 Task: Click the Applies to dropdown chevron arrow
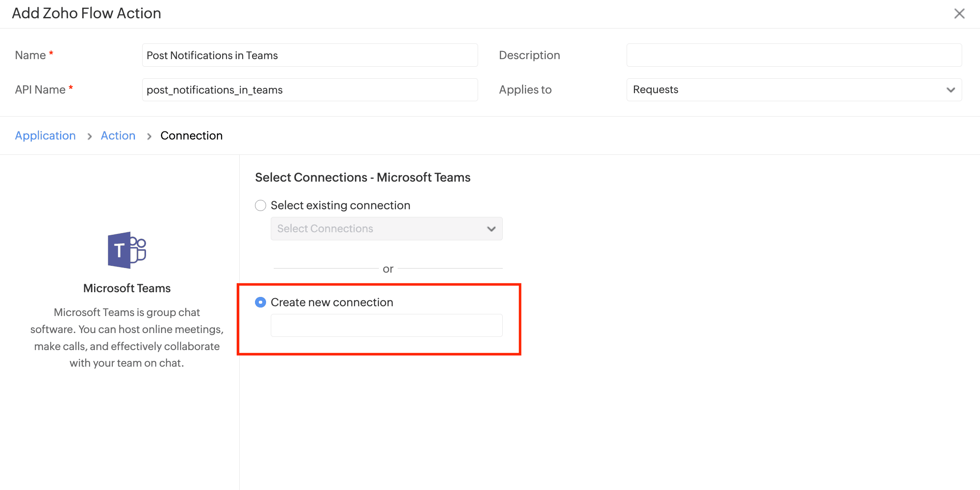[x=951, y=90]
